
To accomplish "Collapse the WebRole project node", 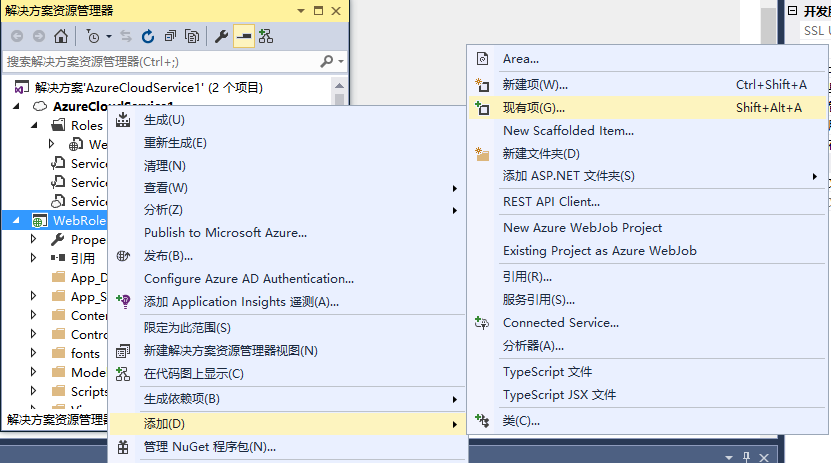I will click(x=16, y=220).
